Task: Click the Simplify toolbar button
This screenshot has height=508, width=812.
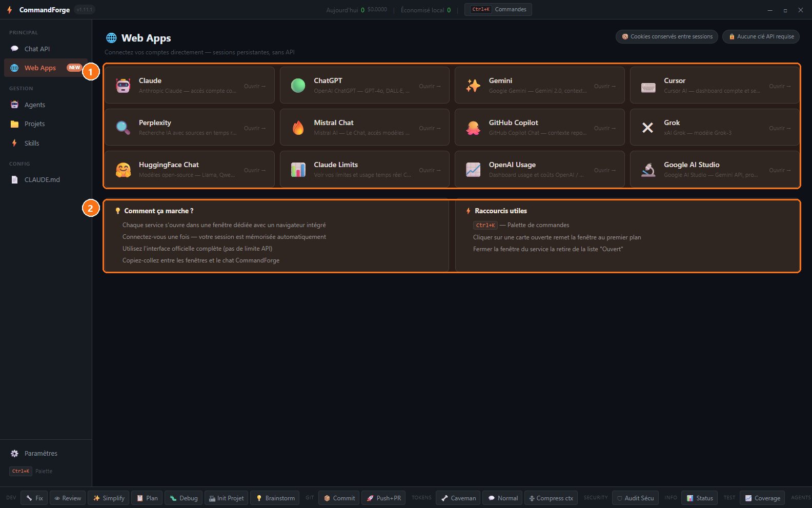Action: [109, 498]
